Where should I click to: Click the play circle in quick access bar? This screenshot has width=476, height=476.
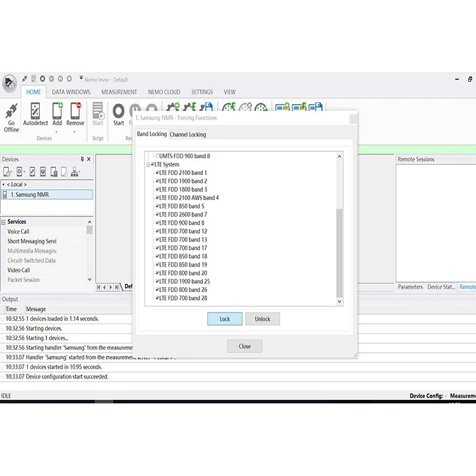click(x=52, y=79)
